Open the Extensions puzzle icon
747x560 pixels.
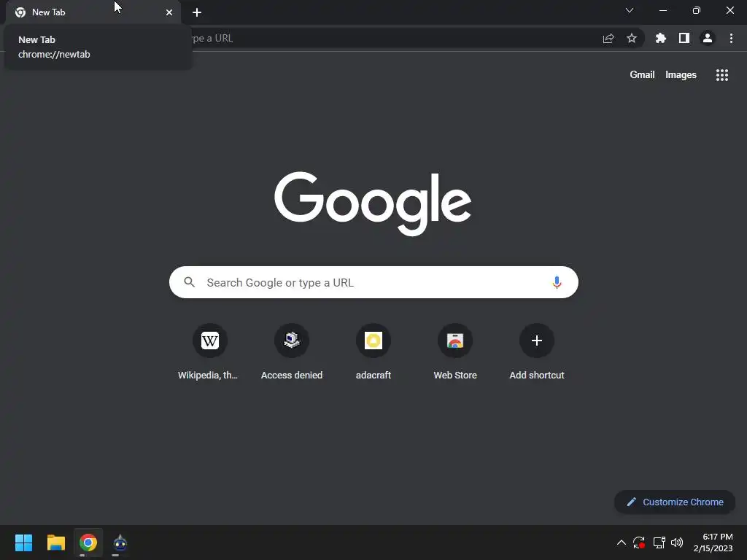(661, 38)
